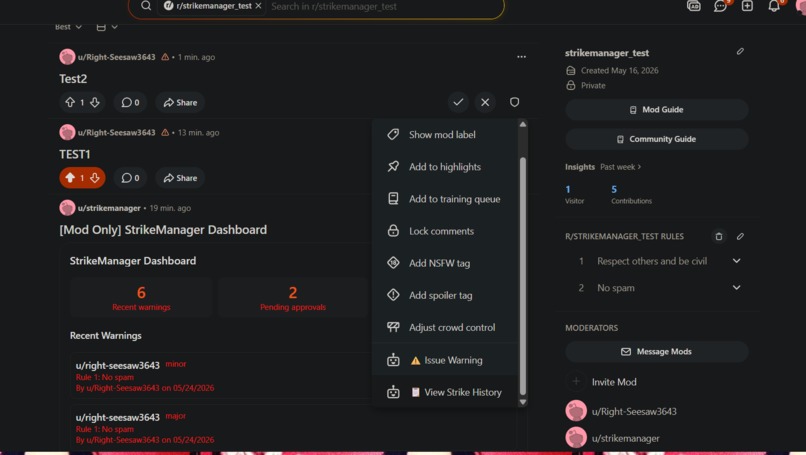This screenshot has width=806, height=455.
Task: Click Message Mods
Action: click(x=656, y=352)
